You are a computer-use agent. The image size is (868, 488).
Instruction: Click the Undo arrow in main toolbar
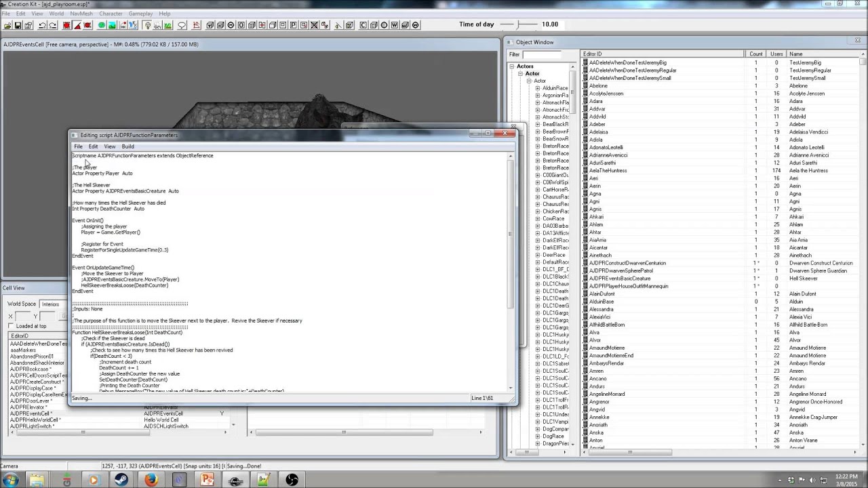click(42, 25)
